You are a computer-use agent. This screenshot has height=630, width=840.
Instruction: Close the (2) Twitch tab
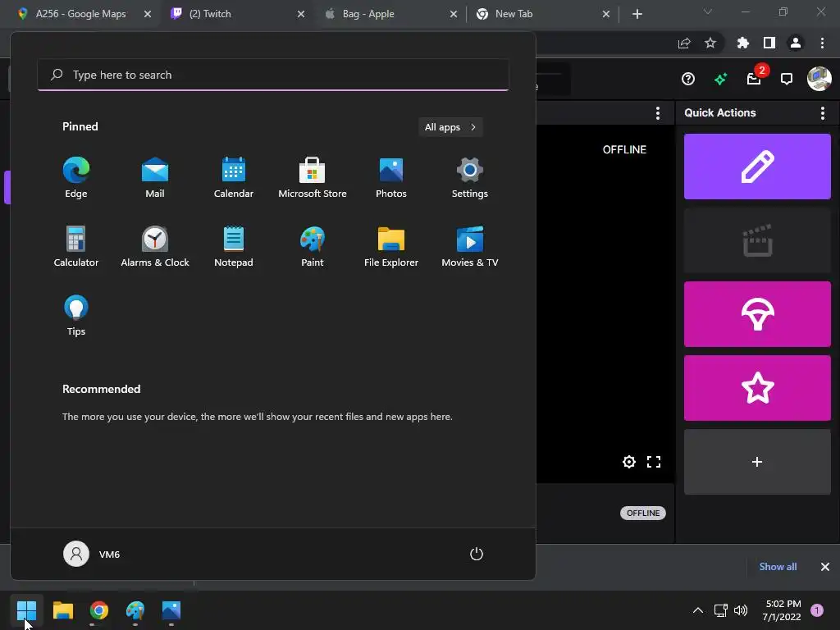coord(301,14)
